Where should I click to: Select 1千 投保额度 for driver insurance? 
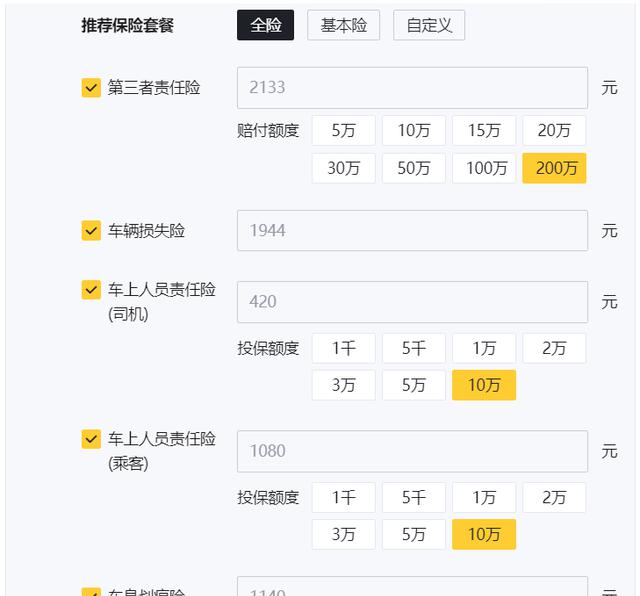pos(343,348)
